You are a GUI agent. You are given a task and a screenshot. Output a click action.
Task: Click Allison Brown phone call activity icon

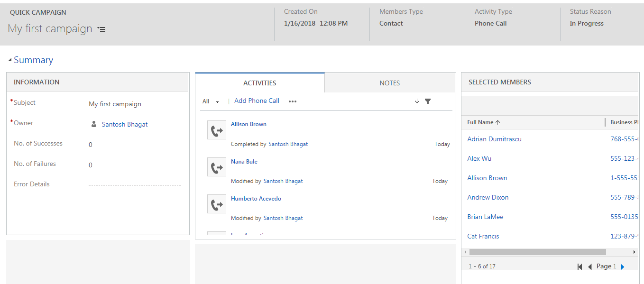[217, 130]
